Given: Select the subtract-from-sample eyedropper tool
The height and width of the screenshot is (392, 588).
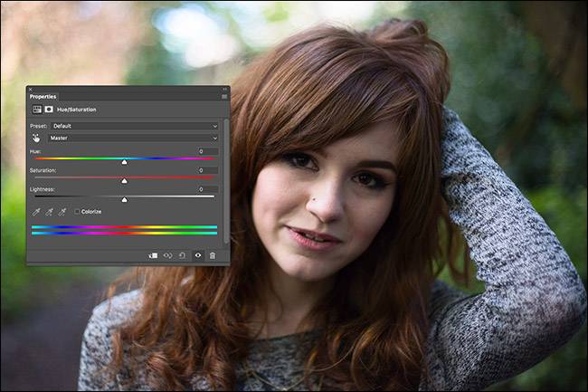Looking at the screenshot, I should (x=62, y=212).
